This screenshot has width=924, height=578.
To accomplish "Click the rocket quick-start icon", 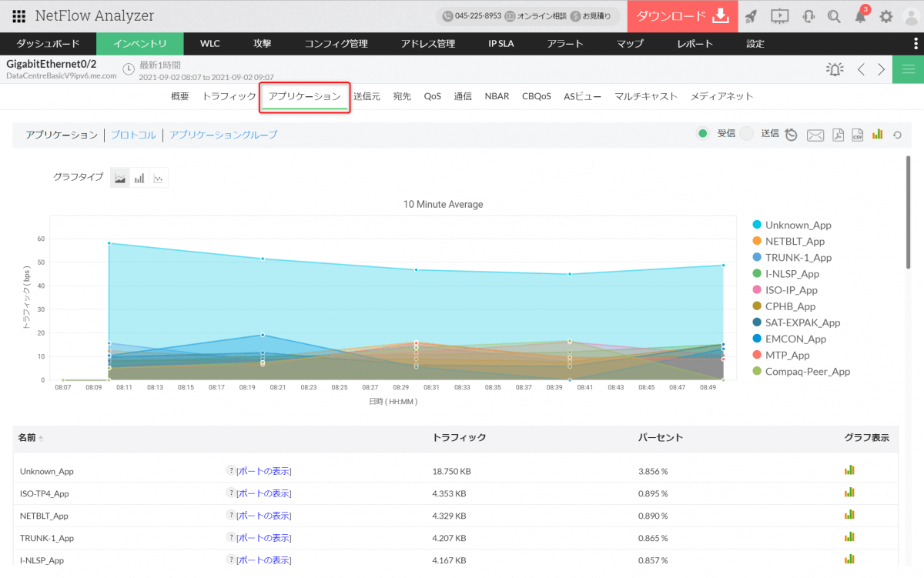I will pos(751,16).
